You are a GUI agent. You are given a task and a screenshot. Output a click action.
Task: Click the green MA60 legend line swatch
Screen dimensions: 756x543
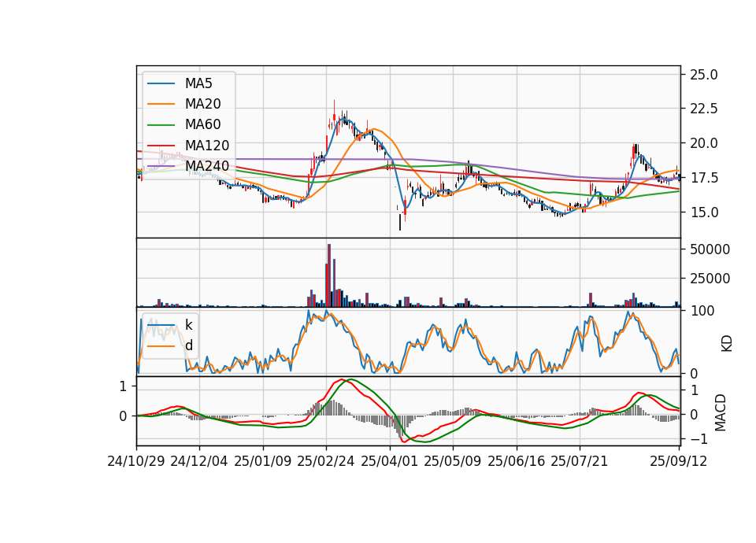tap(161, 125)
